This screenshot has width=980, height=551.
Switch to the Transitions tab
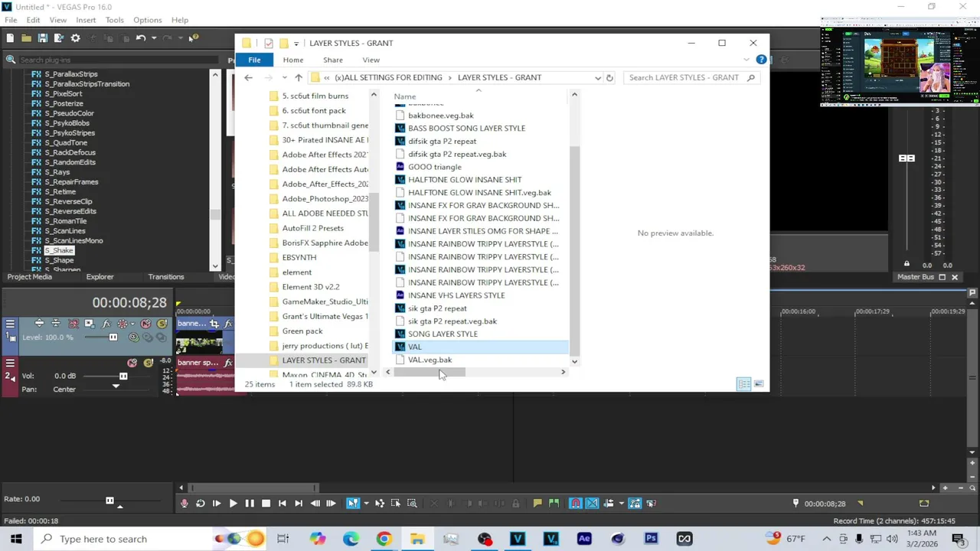click(x=166, y=277)
